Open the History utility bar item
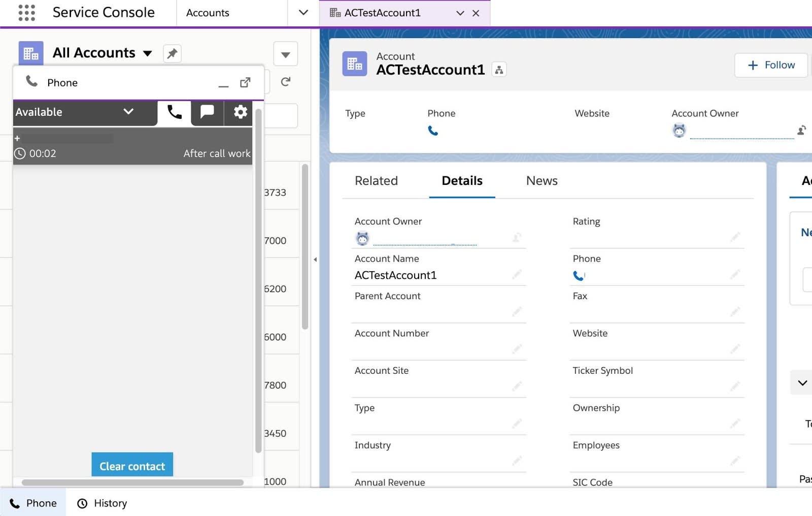Viewport: 812px width, 516px height. pos(102,503)
